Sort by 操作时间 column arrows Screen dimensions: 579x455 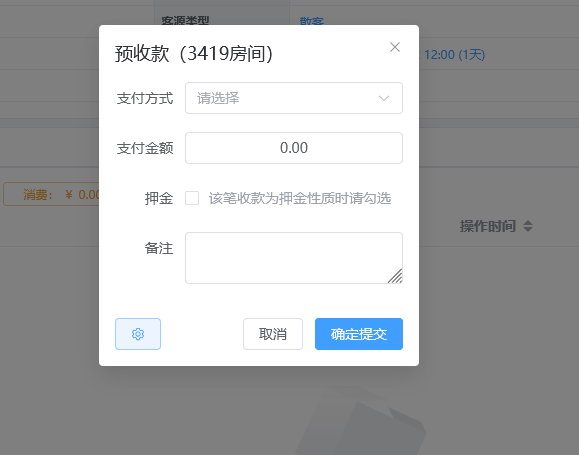coord(528,226)
